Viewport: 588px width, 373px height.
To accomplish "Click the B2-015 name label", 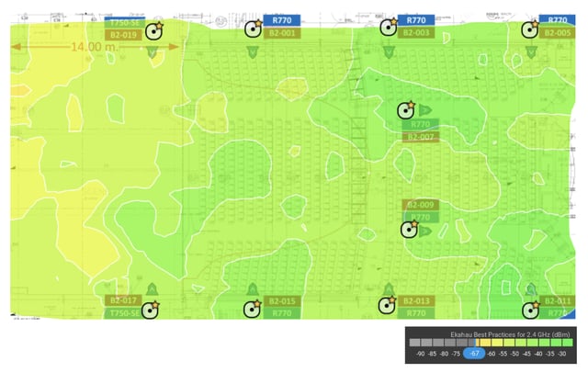I will [x=282, y=301].
